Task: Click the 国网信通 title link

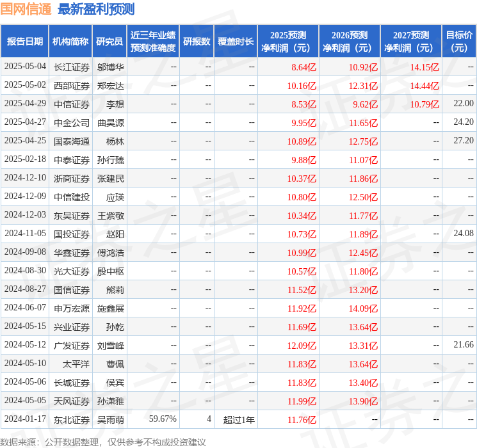Action: click(x=26, y=9)
